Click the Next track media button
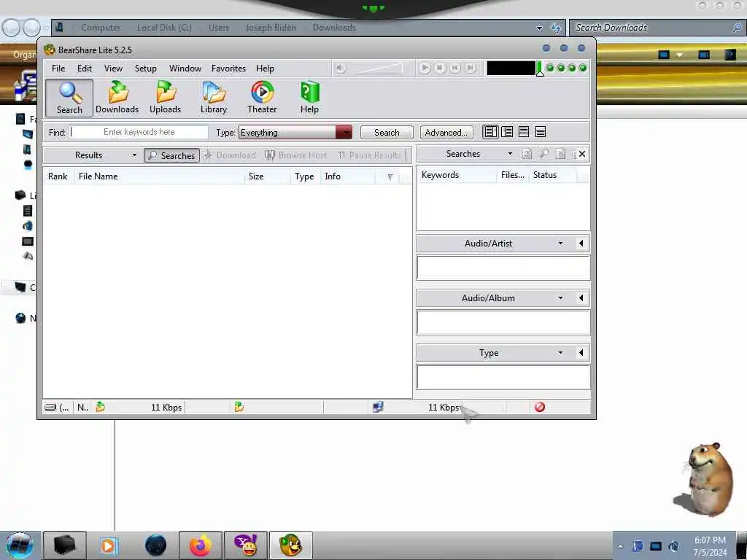Screen dimensions: 747x560 [x=471, y=68]
